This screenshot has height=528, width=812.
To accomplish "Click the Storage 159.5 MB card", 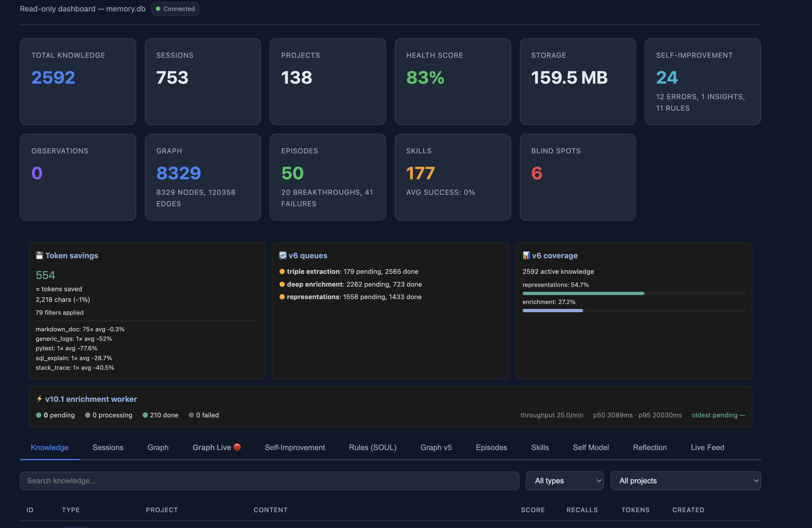I will [x=578, y=81].
